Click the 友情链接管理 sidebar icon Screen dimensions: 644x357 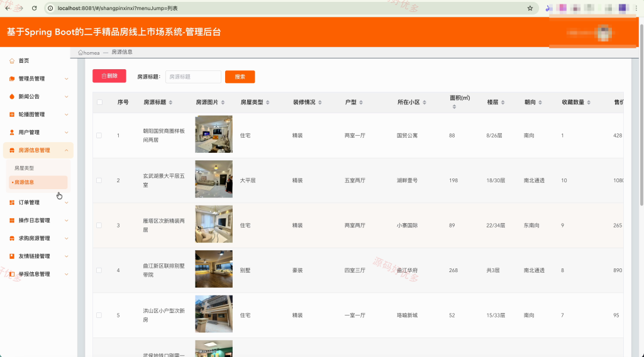click(x=12, y=256)
